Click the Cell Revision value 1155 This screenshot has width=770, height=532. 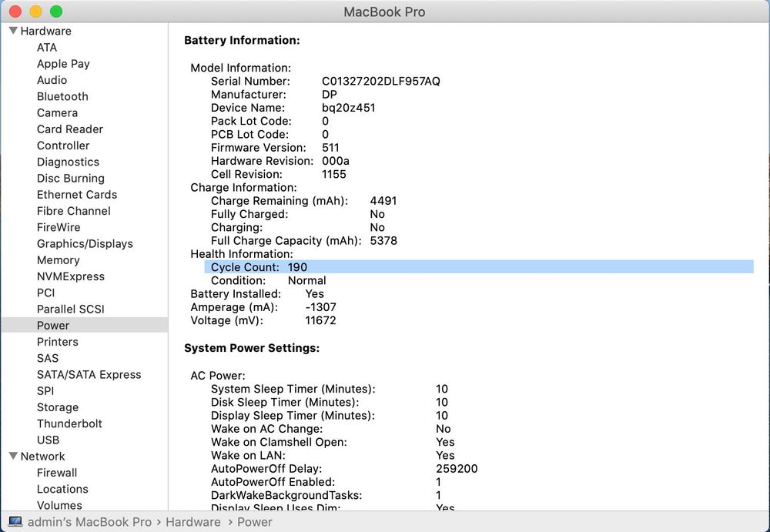point(333,174)
